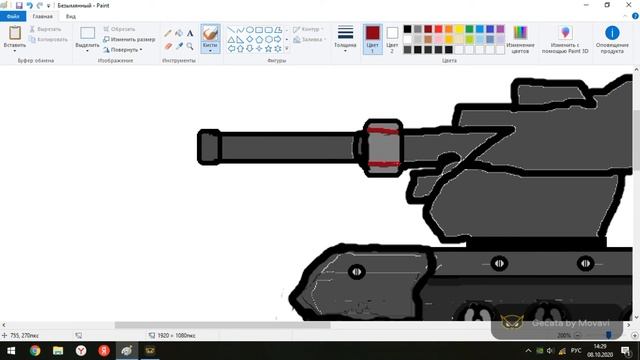The height and width of the screenshot is (360, 640).
Task: Choose the curve shape
Action: 240,30
